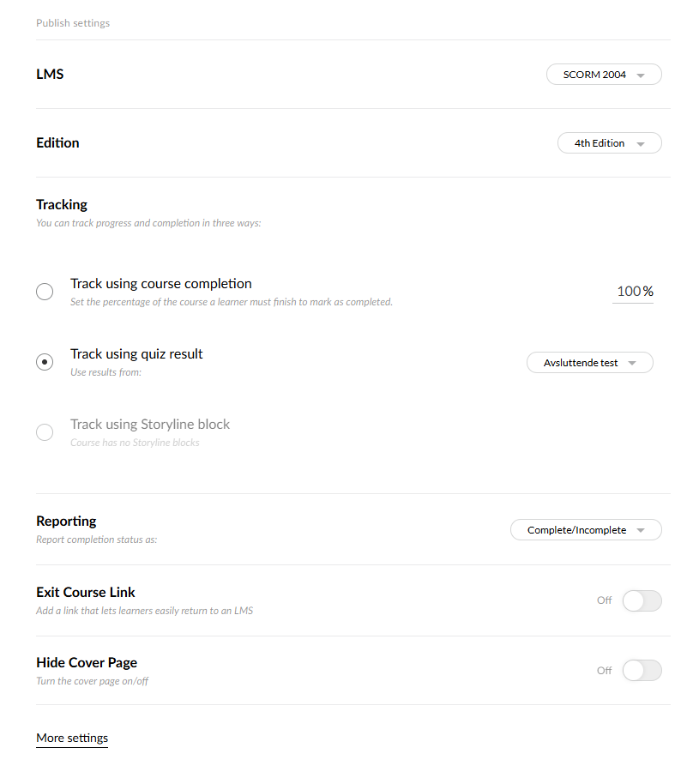Click the caret arrow beside 4th Edition

coord(641,144)
